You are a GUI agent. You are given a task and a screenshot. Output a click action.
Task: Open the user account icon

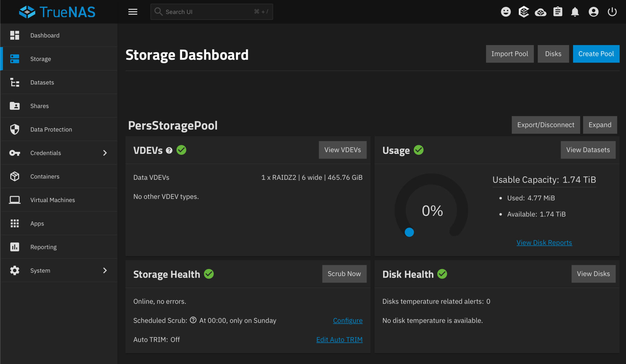point(593,12)
